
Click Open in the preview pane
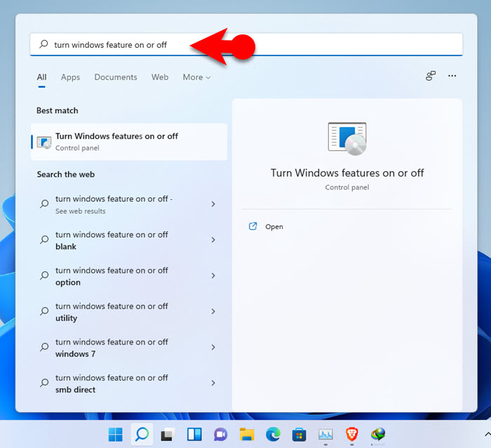pyautogui.click(x=274, y=226)
